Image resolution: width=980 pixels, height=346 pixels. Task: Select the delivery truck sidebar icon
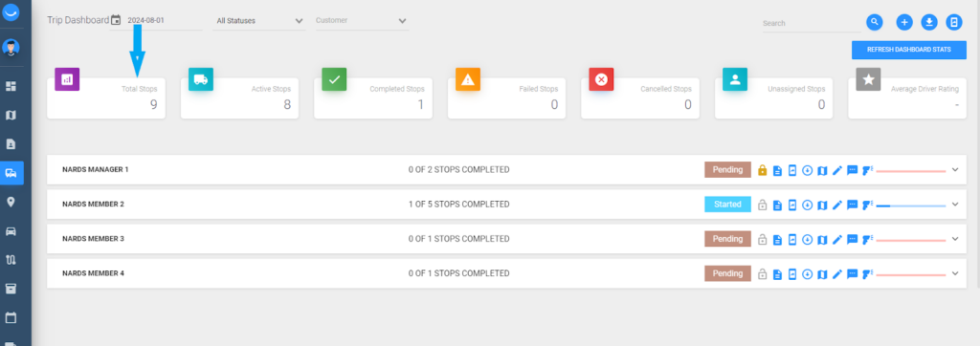(11, 173)
